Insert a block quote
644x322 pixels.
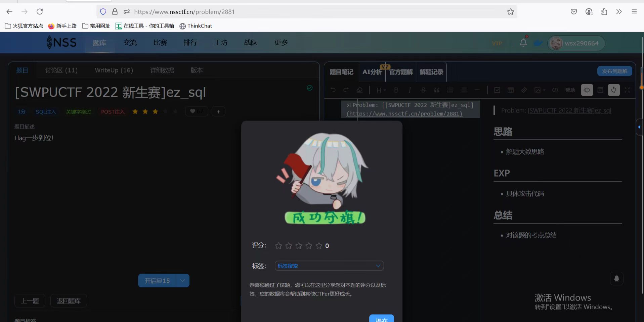coord(436,90)
